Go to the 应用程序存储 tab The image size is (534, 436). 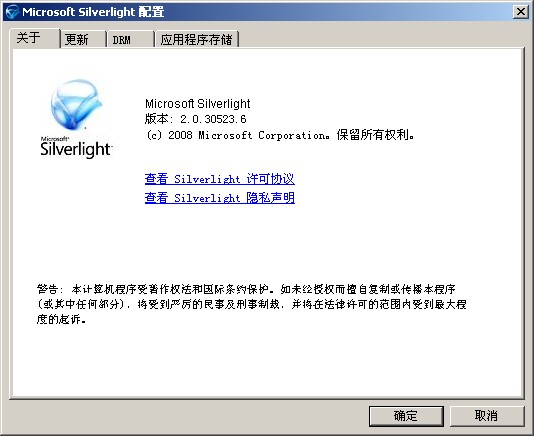pyautogui.click(x=197, y=40)
